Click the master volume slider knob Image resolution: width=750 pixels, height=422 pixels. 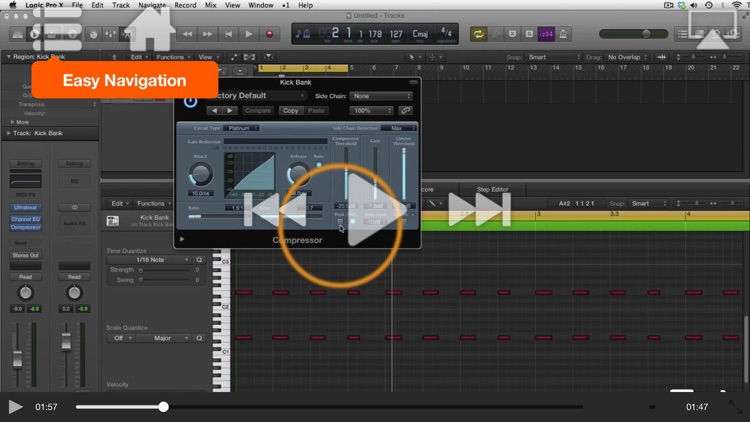click(646, 34)
